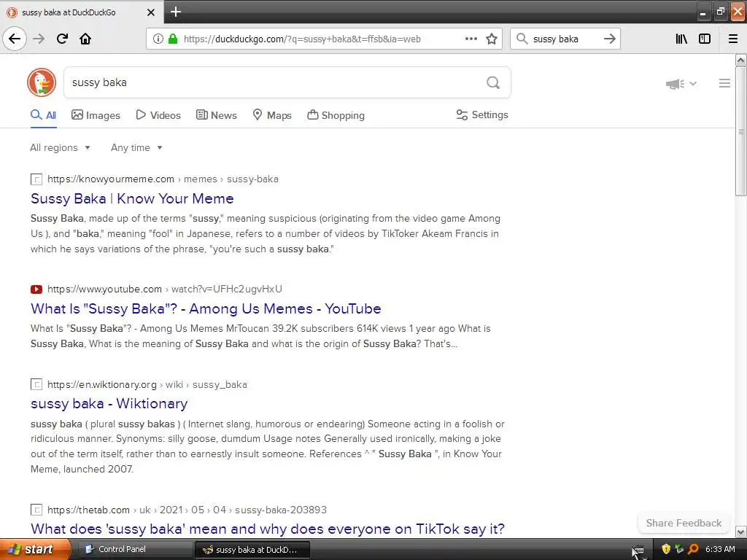Open DuckDuckGo side hamburger menu
Viewport: 747px width, 560px height.
point(724,83)
